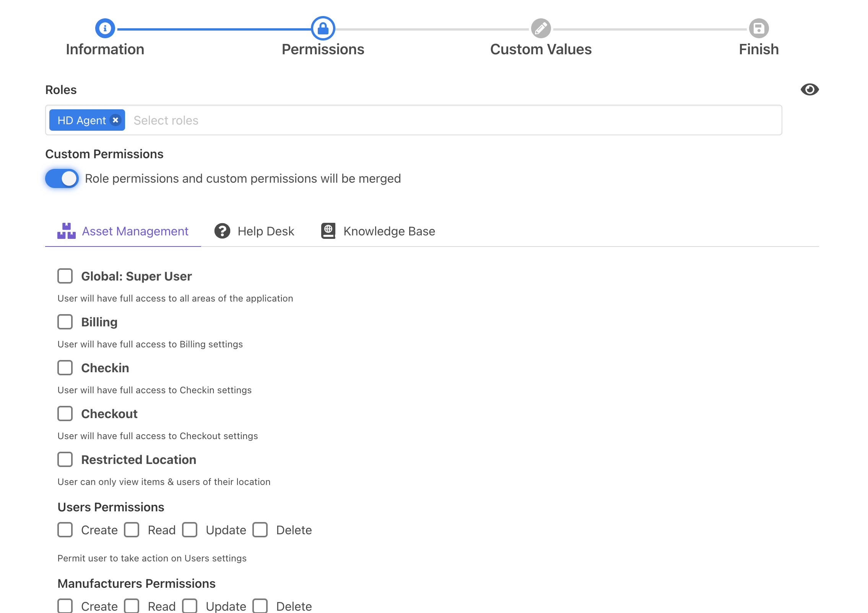The height and width of the screenshot is (613, 868).
Task: Check Delete under Users Permissions
Action: pos(260,530)
